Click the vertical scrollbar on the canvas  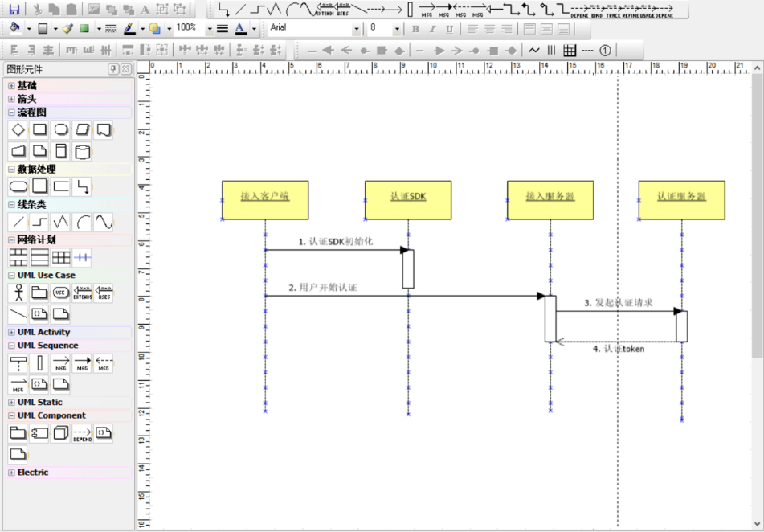757,217
